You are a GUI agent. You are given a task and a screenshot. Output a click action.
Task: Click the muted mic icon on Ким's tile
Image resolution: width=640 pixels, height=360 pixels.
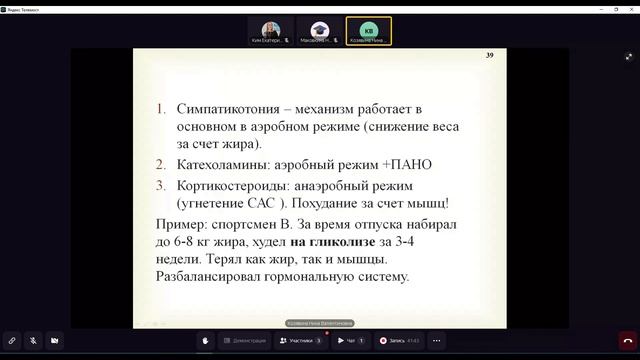(287, 40)
